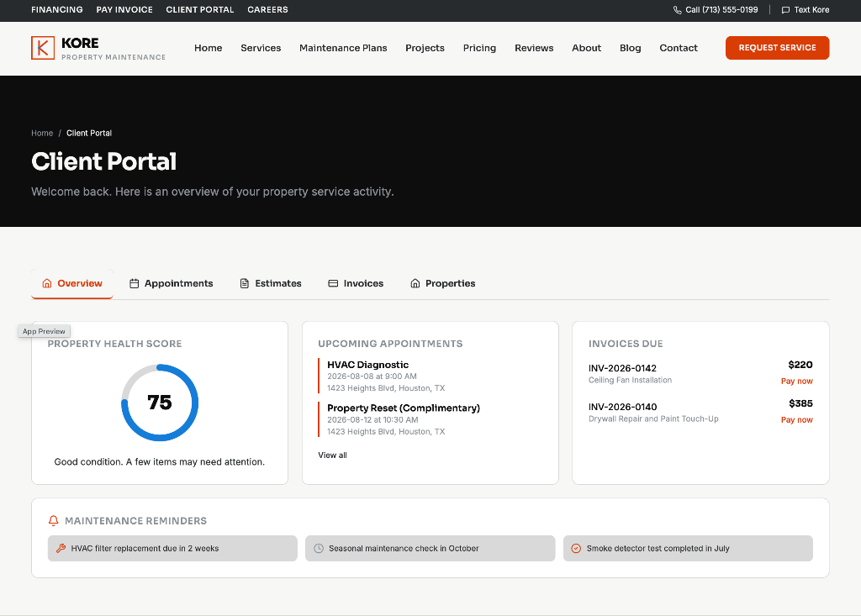Click the wrench icon in HVAC filter reminder

pos(61,548)
